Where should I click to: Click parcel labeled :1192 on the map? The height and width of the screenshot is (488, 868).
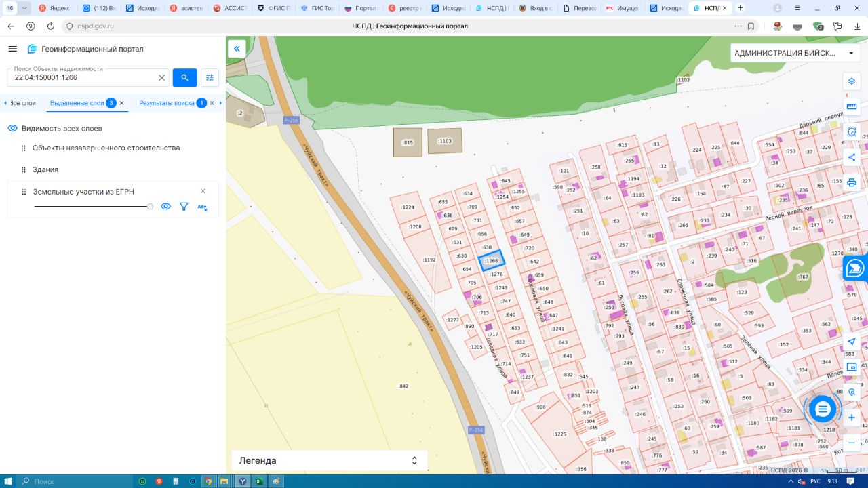[429, 260]
